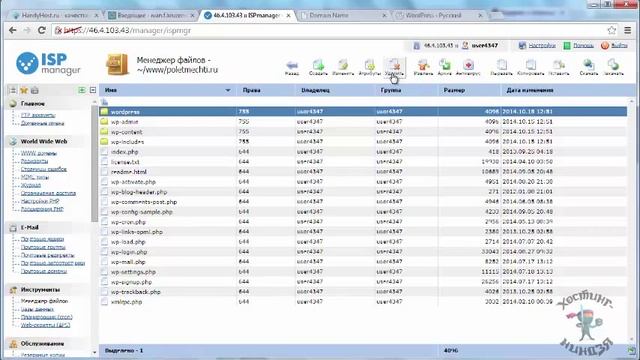The image size is (640, 360).
Task: Collapse all sidebar sections with minus icon
Action: [x=93, y=90]
